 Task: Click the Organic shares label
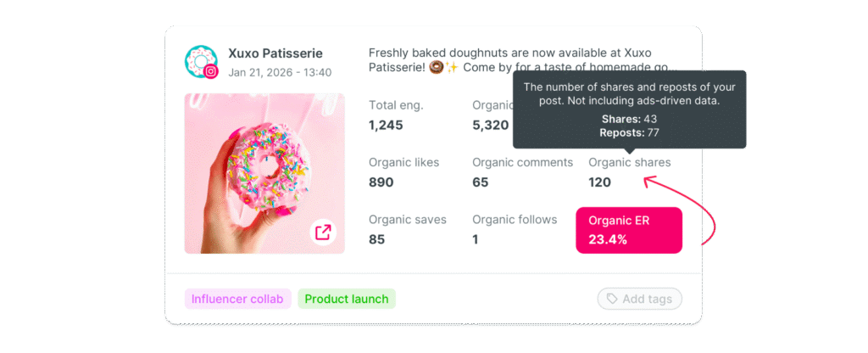[629, 162]
